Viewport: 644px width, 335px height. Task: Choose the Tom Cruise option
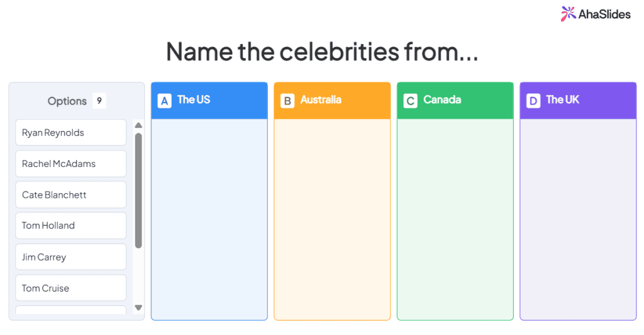[x=70, y=288]
